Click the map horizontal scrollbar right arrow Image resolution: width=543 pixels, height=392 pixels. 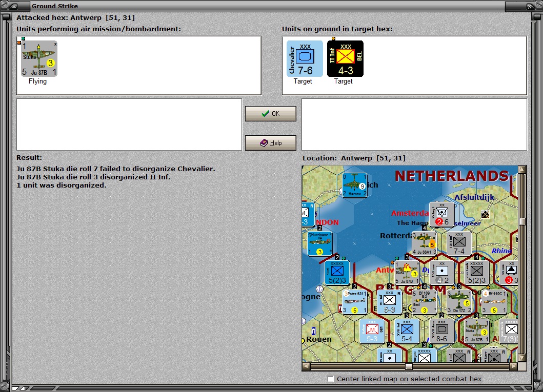[x=514, y=366]
